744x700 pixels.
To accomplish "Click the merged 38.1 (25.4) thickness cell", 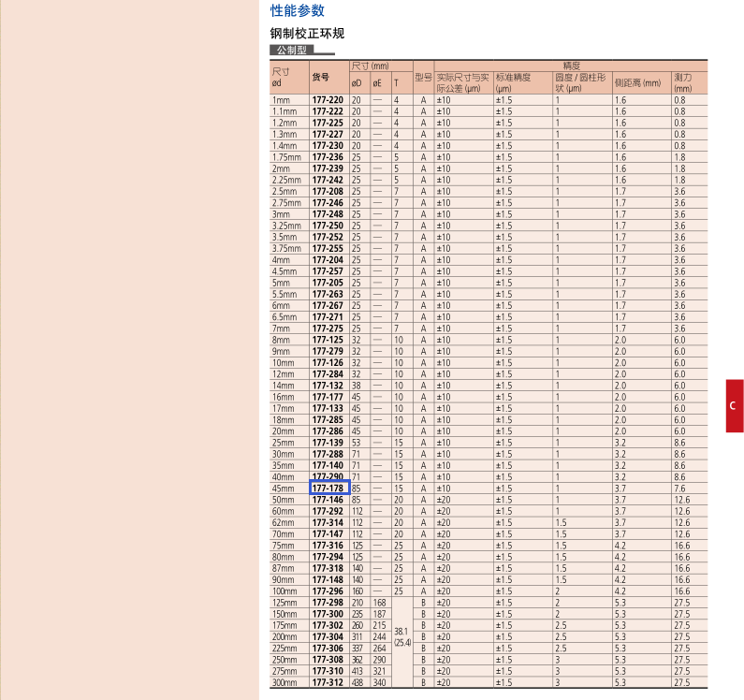I will (402, 637).
